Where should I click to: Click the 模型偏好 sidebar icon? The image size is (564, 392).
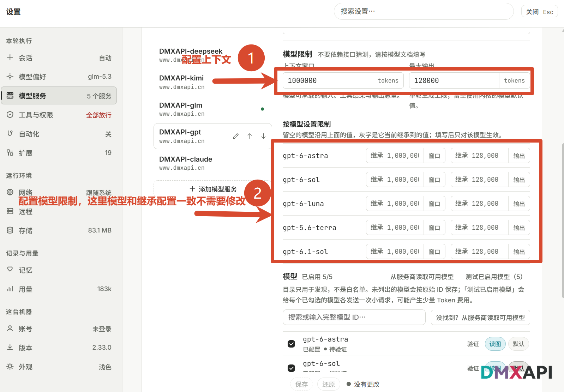coord(10,77)
